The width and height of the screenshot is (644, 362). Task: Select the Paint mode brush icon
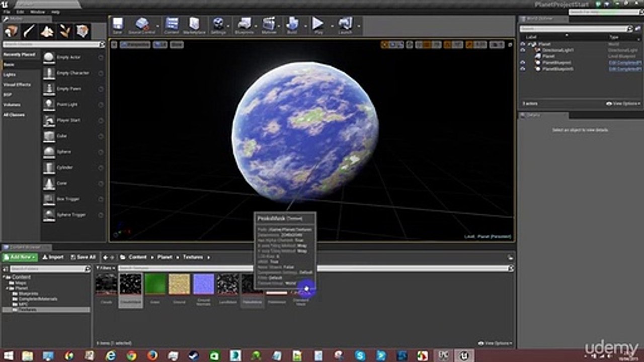[29, 31]
